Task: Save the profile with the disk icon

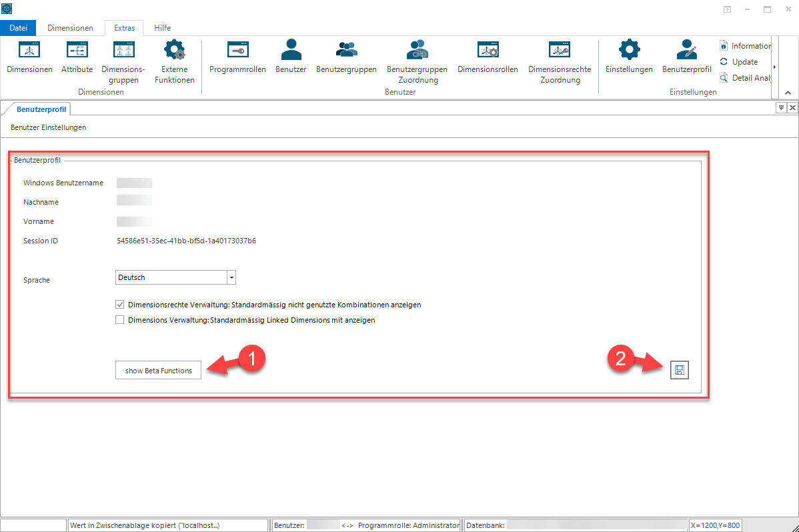Action: click(x=679, y=370)
